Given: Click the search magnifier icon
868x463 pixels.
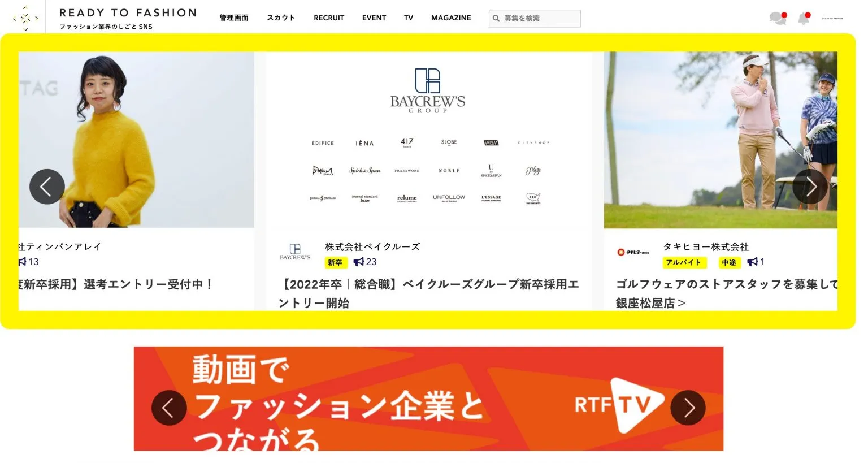Looking at the screenshot, I should click(496, 19).
